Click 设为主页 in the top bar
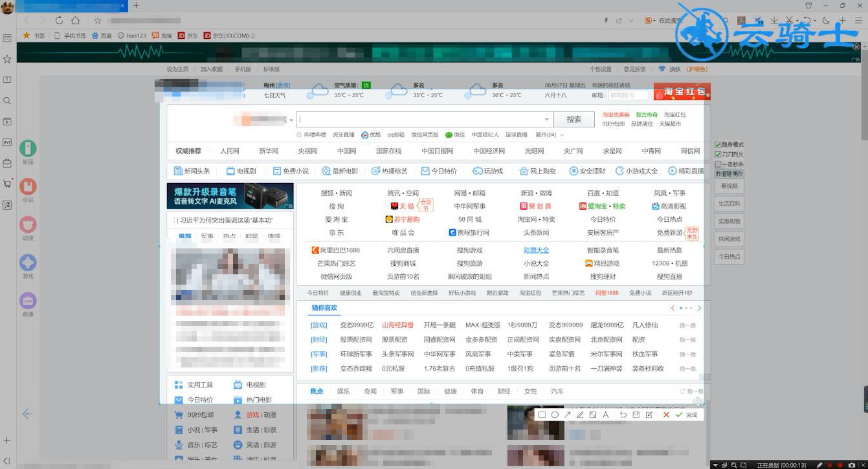This screenshot has height=469, width=868. coord(177,69)
